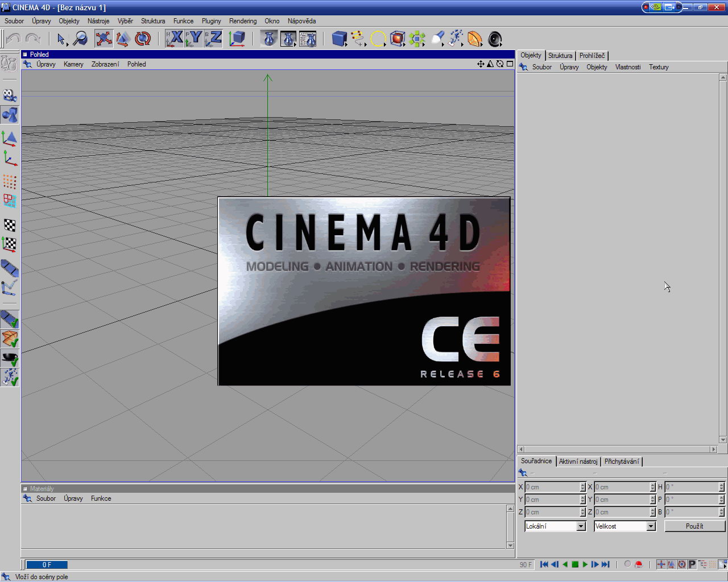Image resolution: width=728 pixels, height=582 pixels.
Task: Switch to the Struktura tab
Action: coord(560,56)
